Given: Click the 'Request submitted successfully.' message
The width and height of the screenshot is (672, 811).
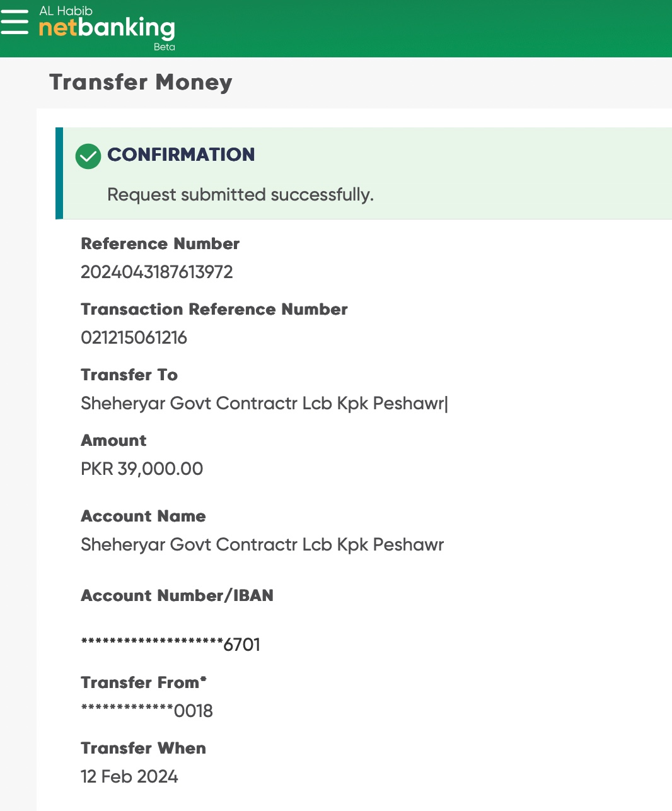Looking at the screenshot, I should (x=240, y=194).
